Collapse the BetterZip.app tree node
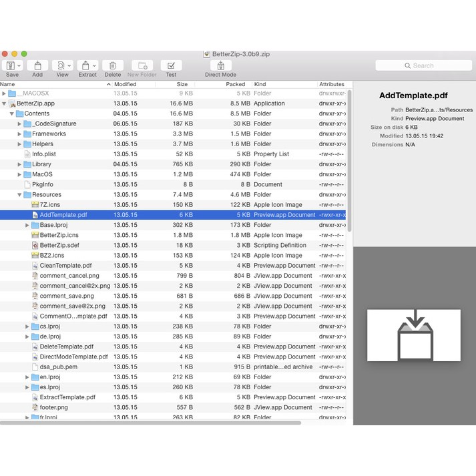Viewport: 476px width, 476px height. [4, 103]
